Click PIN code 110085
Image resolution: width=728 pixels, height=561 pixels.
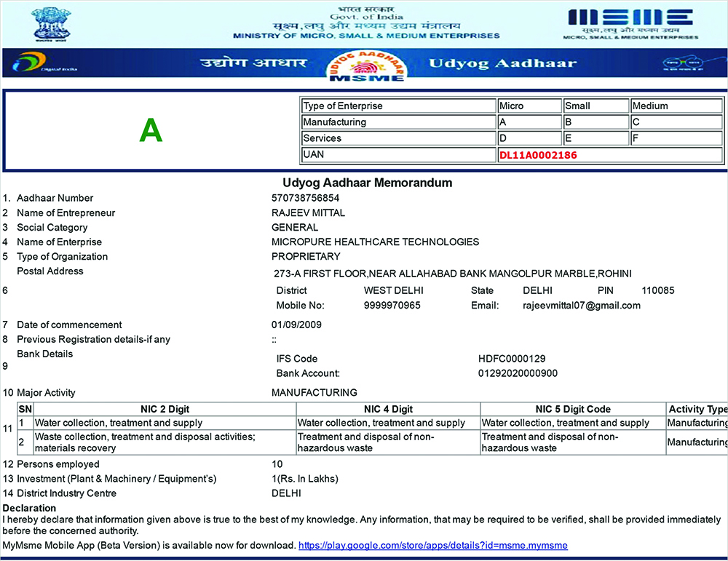click(658, 290)
